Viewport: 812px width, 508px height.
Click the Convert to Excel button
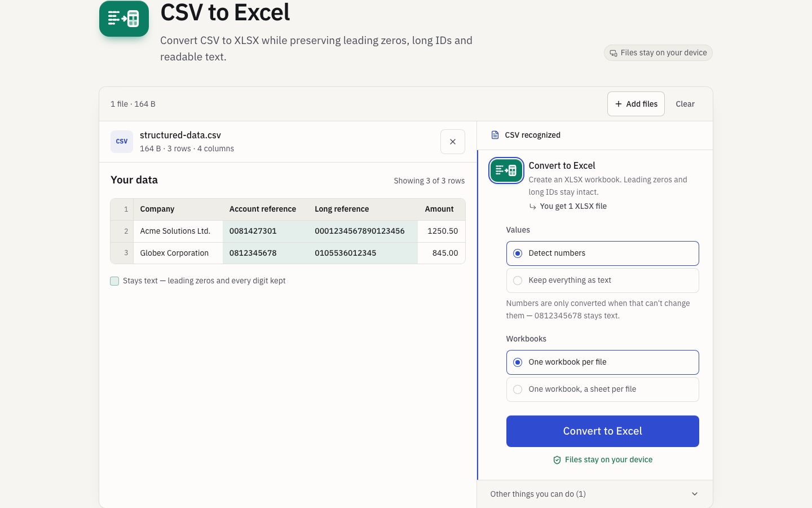(x=603, y=431)
